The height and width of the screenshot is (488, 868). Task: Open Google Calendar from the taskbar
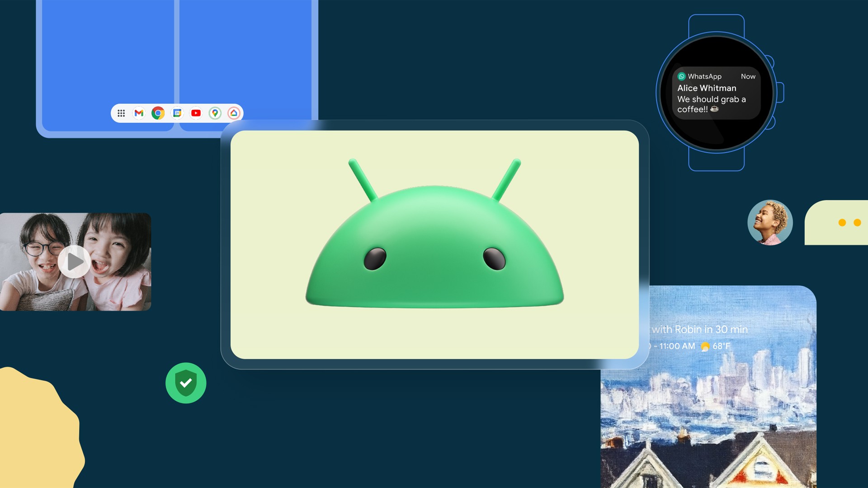[177, 113]
